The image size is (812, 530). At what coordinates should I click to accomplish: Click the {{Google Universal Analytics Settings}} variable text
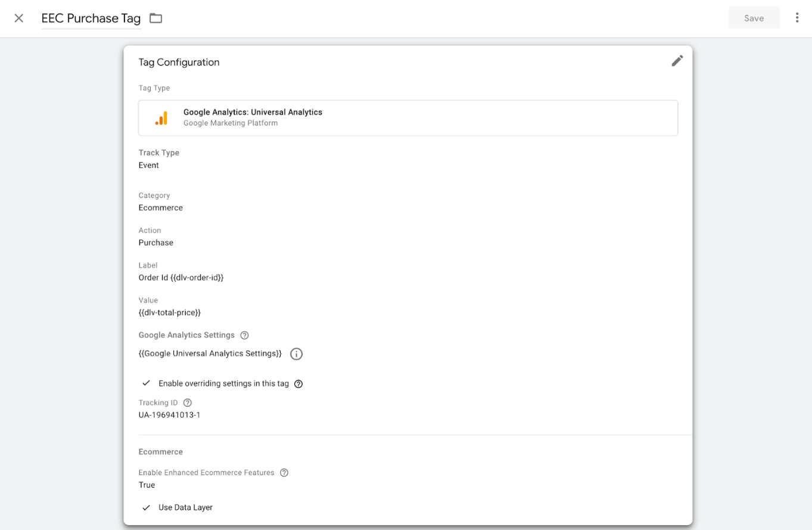[210, 353]
